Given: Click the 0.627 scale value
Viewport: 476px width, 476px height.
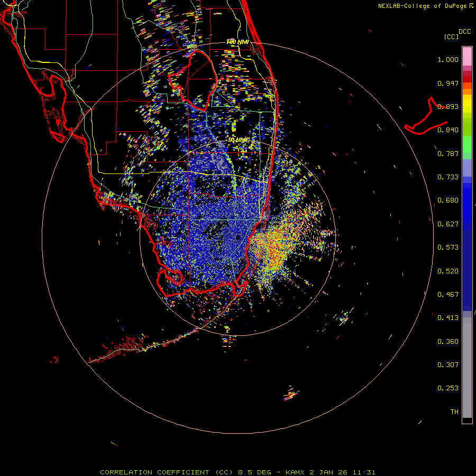Looking at the screenshot, I should pos(448,224).
